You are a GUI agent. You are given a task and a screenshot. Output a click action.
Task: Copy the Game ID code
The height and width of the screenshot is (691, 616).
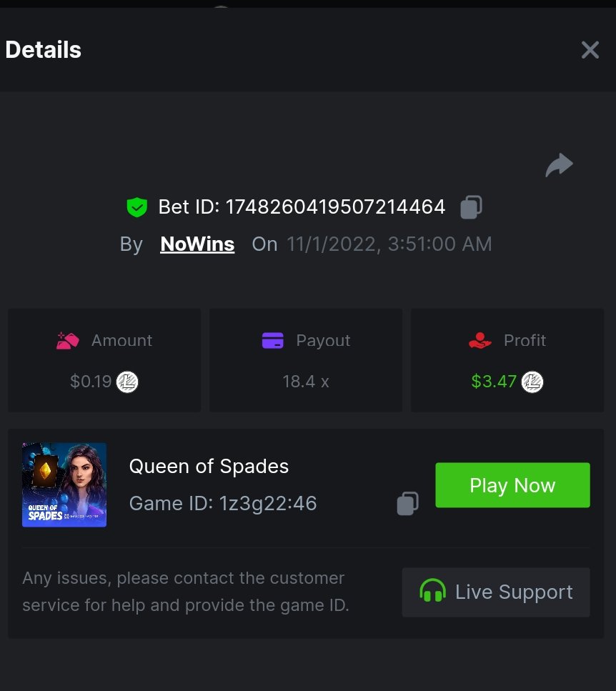coord(407,503)
